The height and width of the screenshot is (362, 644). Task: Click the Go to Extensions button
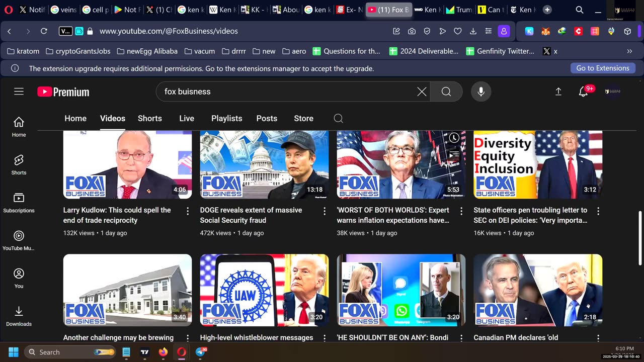(603, 68)
